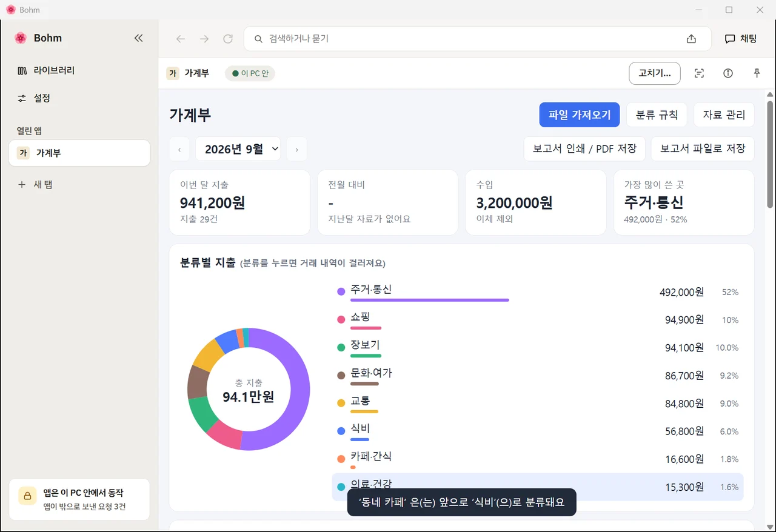This screenshot has width=776, height=532.
Task: Click 보고서 인쇄 / PDF 저장
Action: (x=584, y=149)
